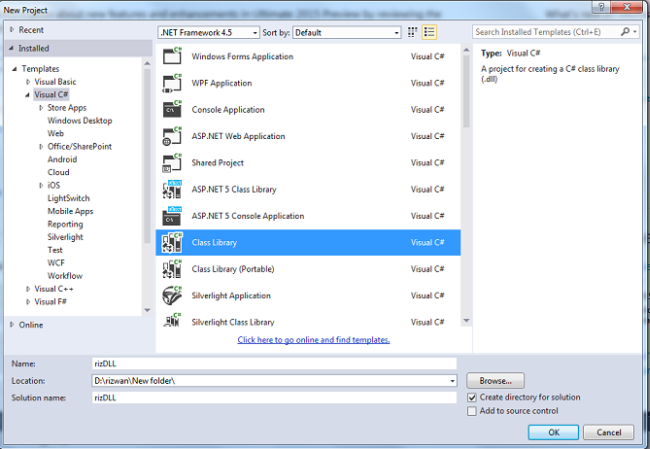
Task: Click the Shared Project template icon
Action: (x=172, y=163)
